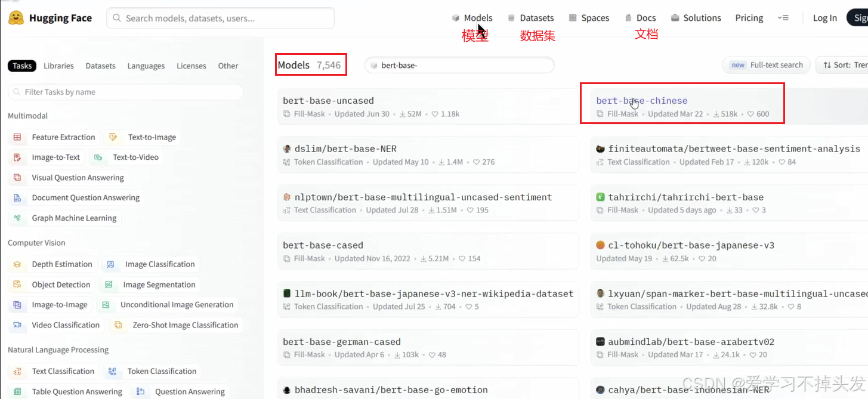Click the Image-to-Image icon
Viewport: 868px width, 399px height.
[x=17, y=305]
